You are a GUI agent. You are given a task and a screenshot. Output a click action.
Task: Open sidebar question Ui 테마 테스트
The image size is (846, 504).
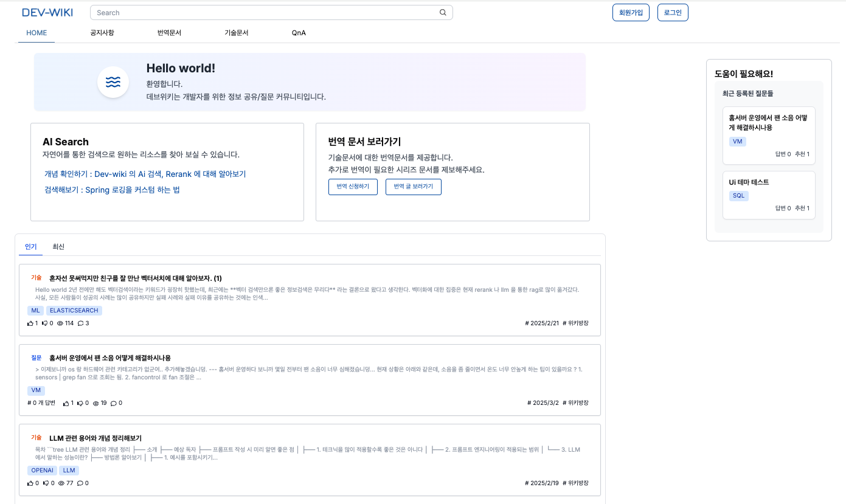769,195
